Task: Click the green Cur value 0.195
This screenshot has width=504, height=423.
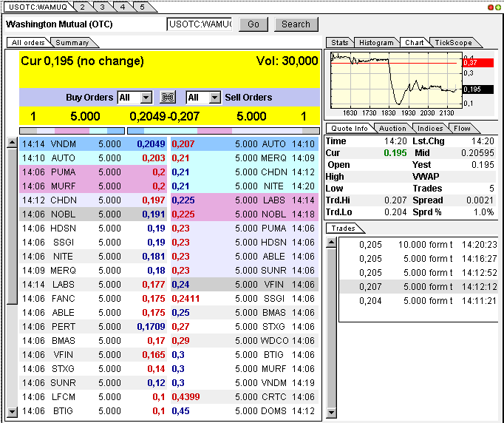Action: tap(395, 153)
